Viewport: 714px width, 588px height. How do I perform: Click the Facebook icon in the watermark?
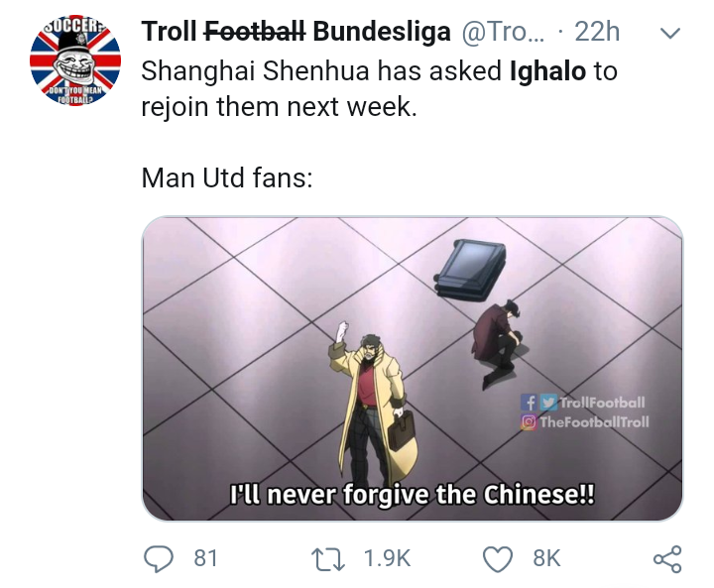click(530, 403)
